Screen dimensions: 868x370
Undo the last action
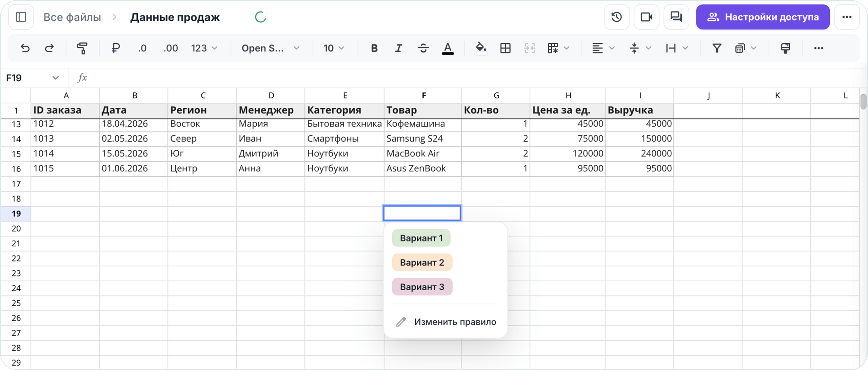(x=25, y=48)
